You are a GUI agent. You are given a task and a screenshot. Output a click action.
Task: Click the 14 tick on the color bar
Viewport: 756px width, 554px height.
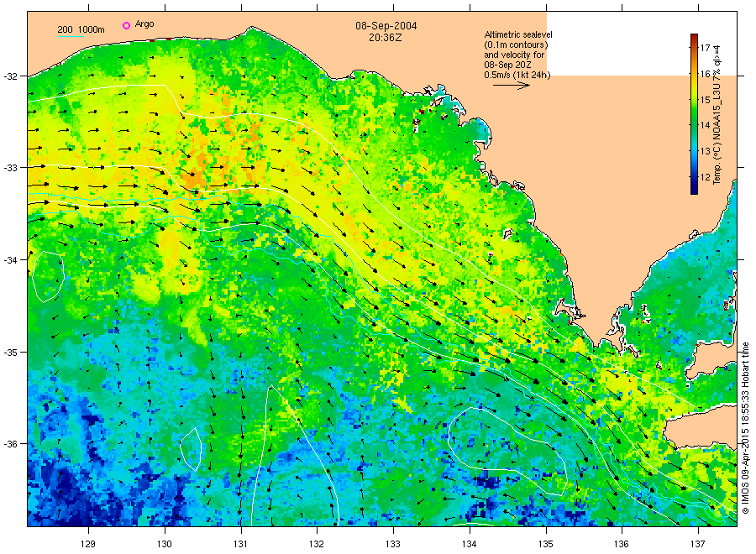tap(705, 125)
